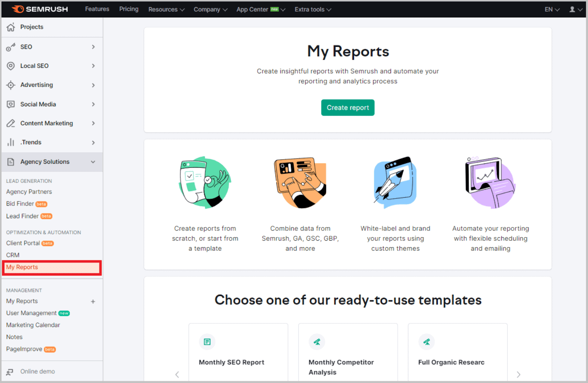The width and height of the screenshot is (588, 383).
Task: Open Online demo link
Action: coord(37,372)
